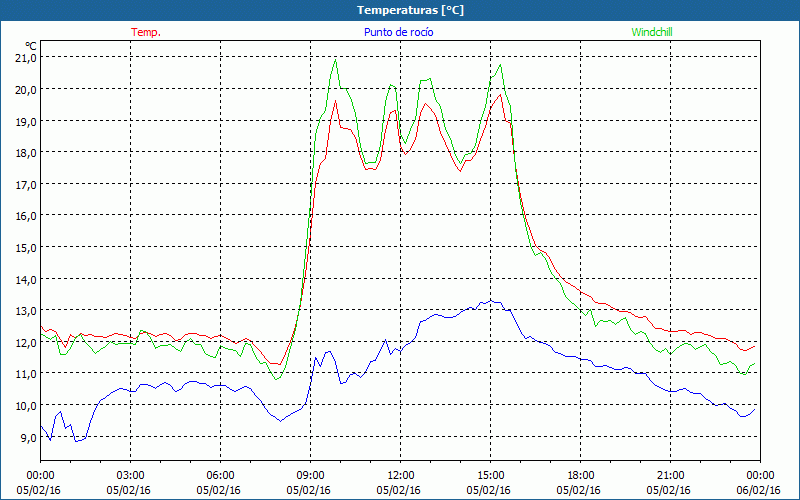The width and height of the screenshot is (800, 500).
Task: Click the 18,0 y-axis value
Action: click(x=26, y=153)
